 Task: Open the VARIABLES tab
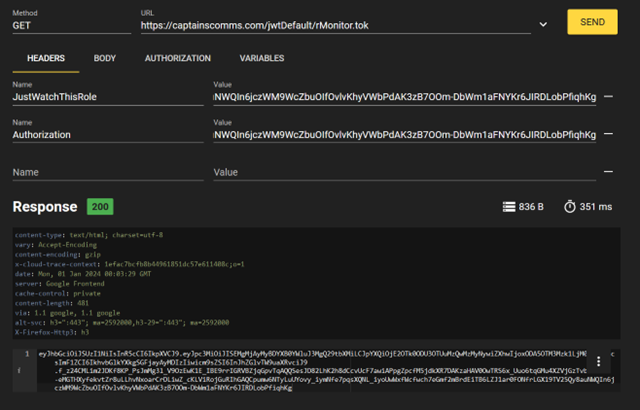point(262,59)
